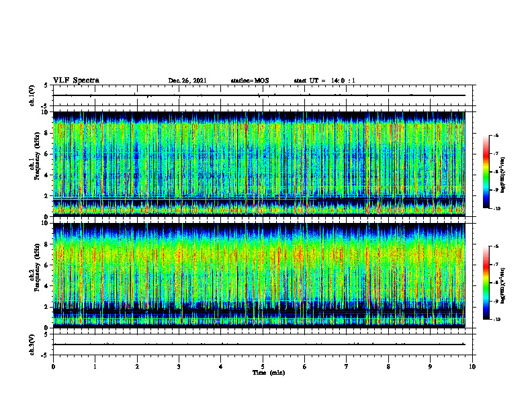Image resolution: width=532 pixels, height=411 pixels.
Task: Click "-10" on the ch.1 color scale
Action: tap(496, 209)
